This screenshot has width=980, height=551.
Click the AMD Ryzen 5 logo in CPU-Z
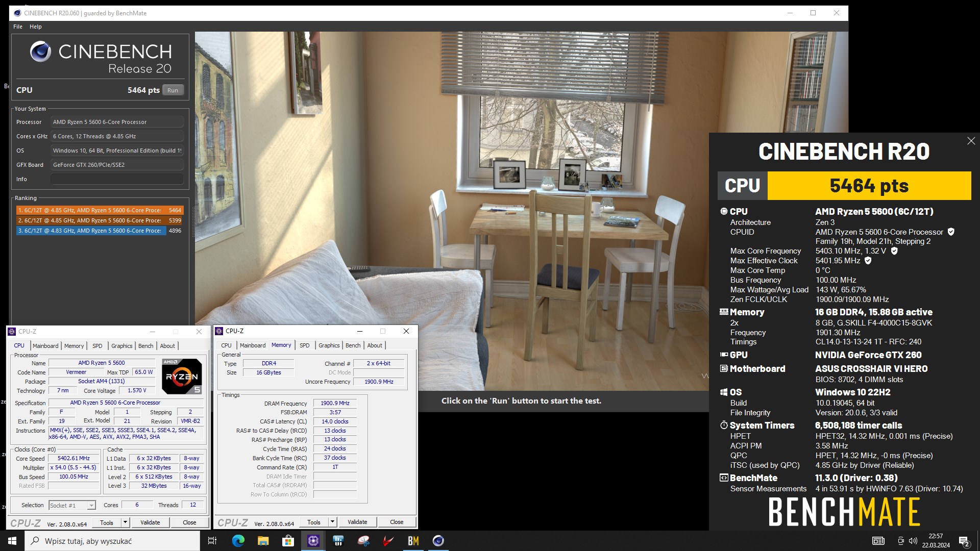tap(182, 377)
